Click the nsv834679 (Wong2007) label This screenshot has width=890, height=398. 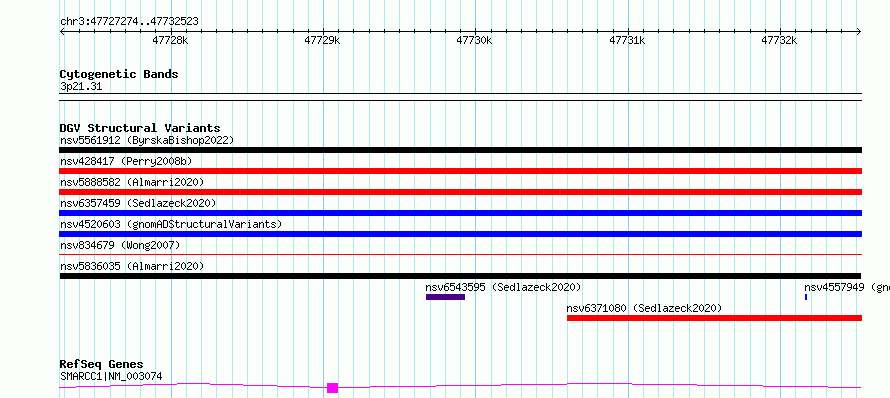tap(120, 245)
